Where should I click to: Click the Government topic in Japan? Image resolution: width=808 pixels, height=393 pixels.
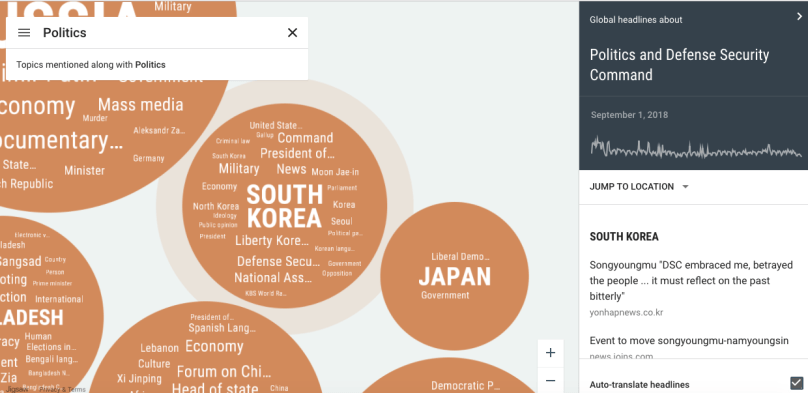(445, 295)
